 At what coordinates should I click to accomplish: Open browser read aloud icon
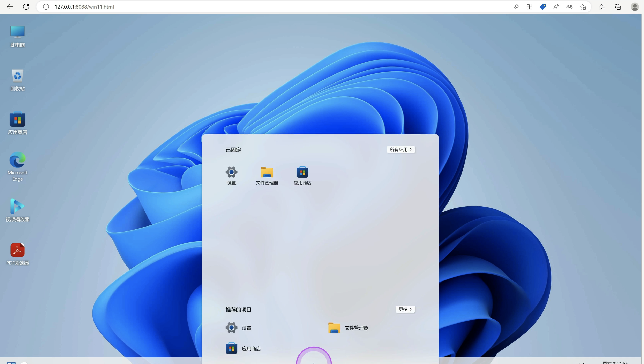click(x=556, y=7)
